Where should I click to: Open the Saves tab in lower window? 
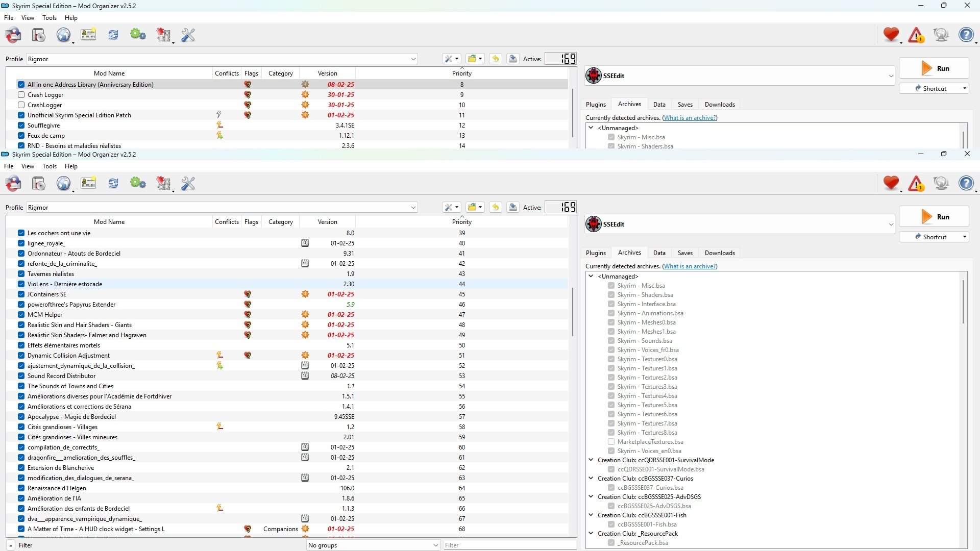685,253
